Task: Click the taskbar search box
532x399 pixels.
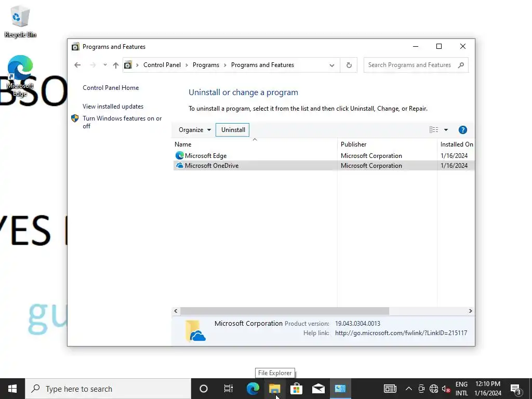Action: click(x=108, y=389)
